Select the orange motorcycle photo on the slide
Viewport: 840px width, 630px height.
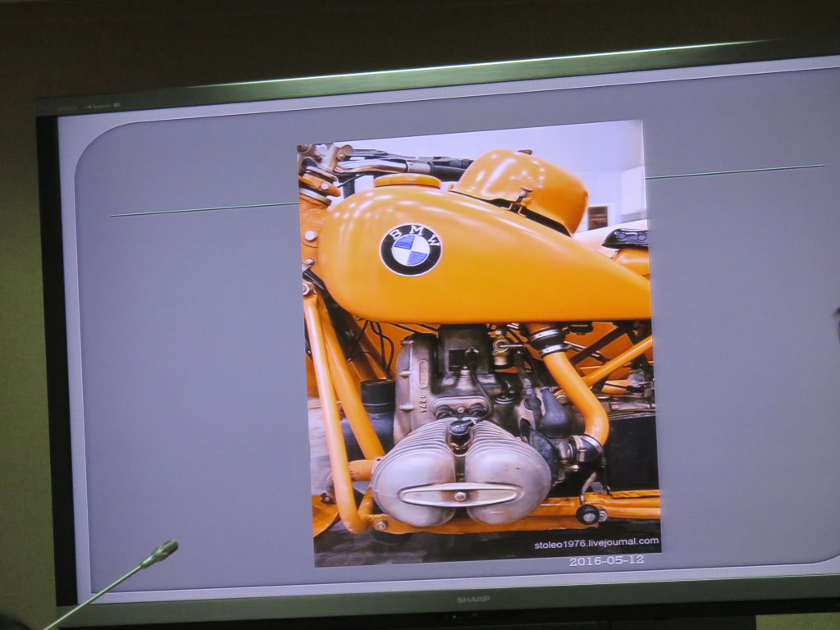tap(479, 343)
